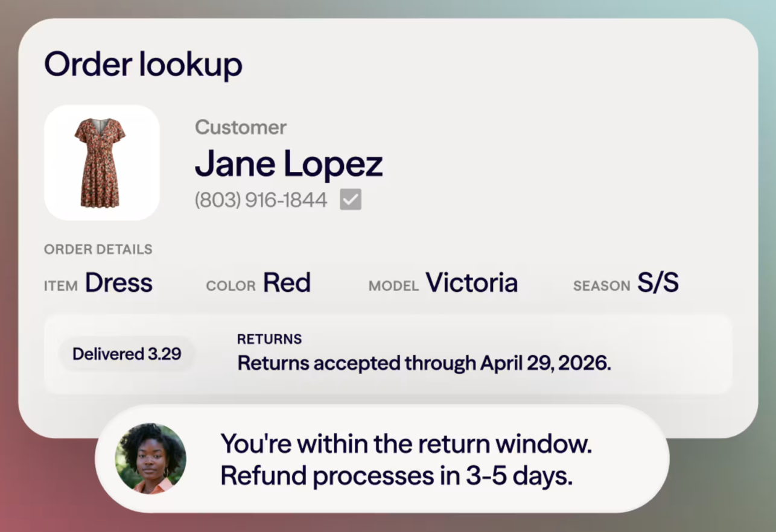Click the phone number (803) 916-1844
Image resolution: width=776 pixels, height=532 pixels.
pyautogui.click(x=261, y=200)
